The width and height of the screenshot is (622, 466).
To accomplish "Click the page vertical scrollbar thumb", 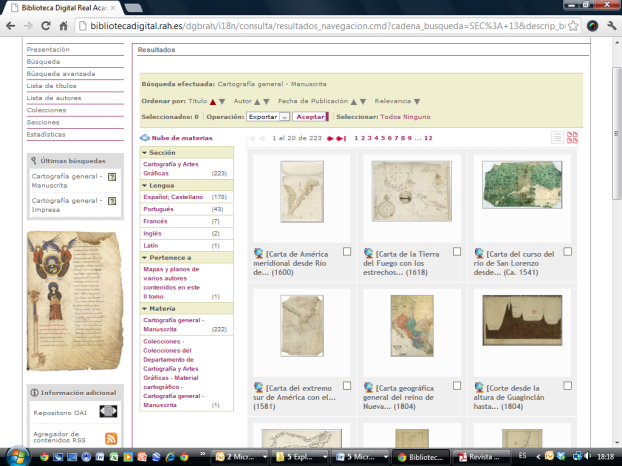I will click(616, 133).
